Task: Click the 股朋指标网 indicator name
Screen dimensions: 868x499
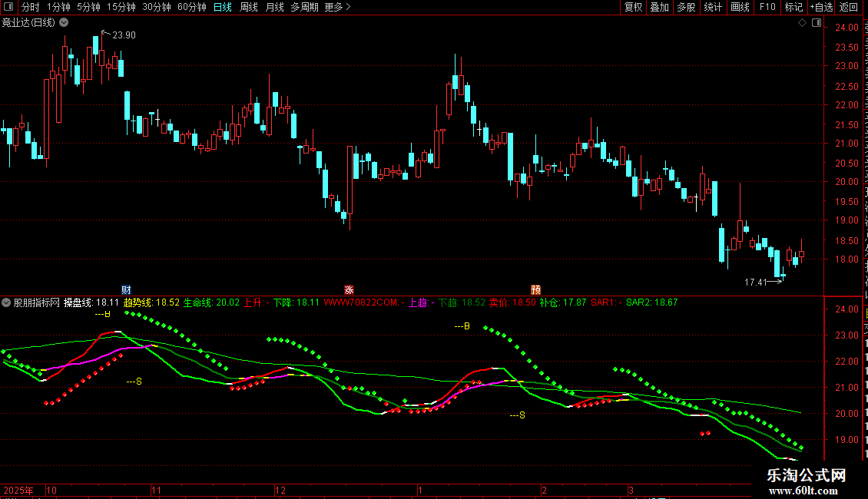Action: click(x=37, y=302)
